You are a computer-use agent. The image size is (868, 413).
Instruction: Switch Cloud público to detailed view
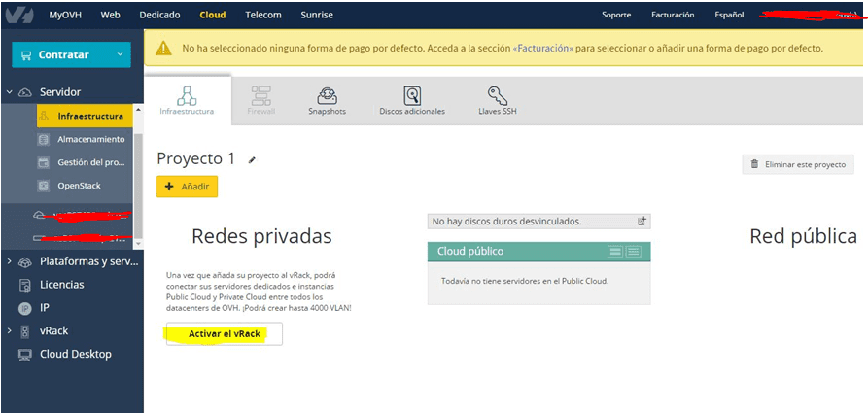click(x=634, y=252)
